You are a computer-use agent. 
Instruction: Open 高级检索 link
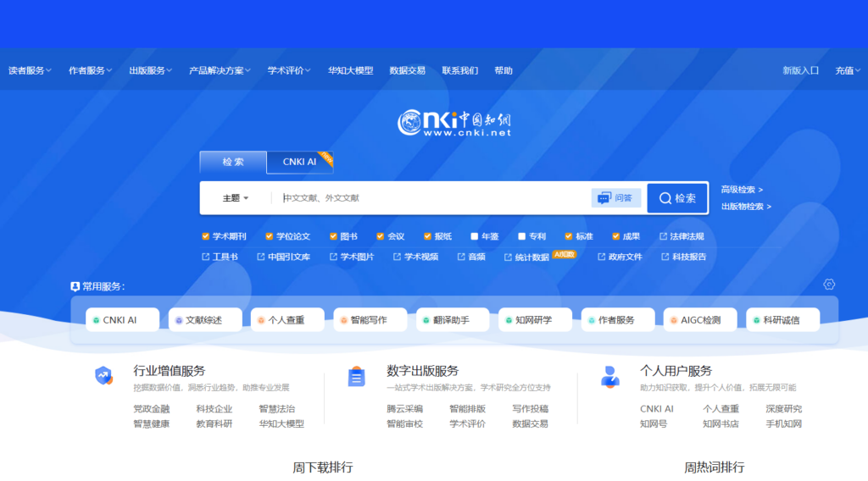pos(742,190)
